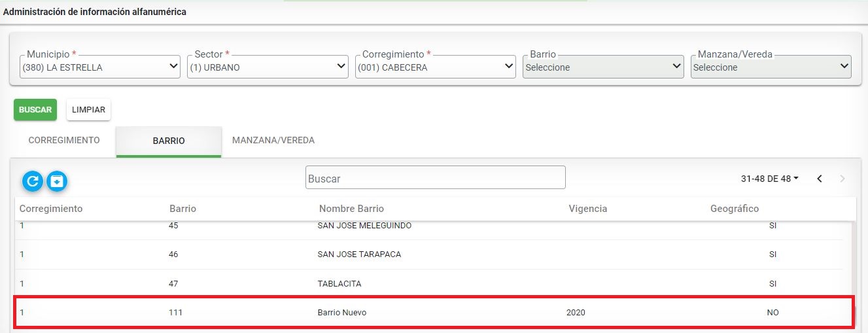Switch to the Corregimiento tab
The width and height of the screenshot is (868, 333).
tap(64, 141)
